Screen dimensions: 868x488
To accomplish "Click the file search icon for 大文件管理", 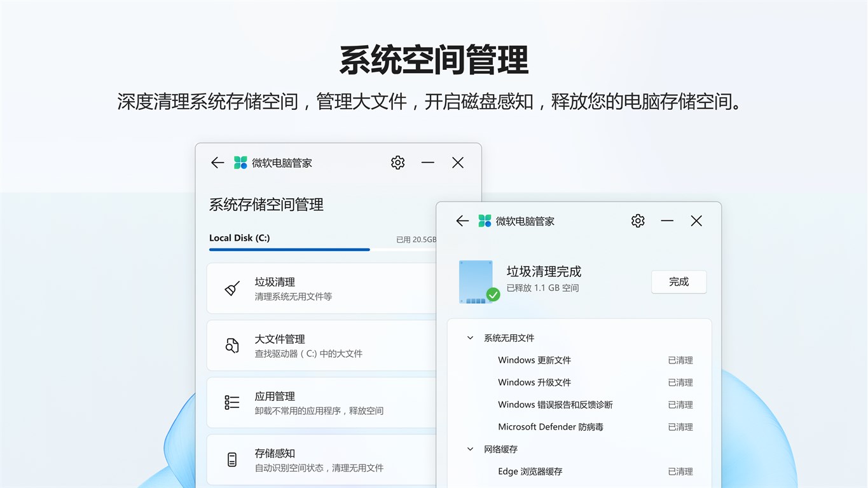I will (232, 346).
